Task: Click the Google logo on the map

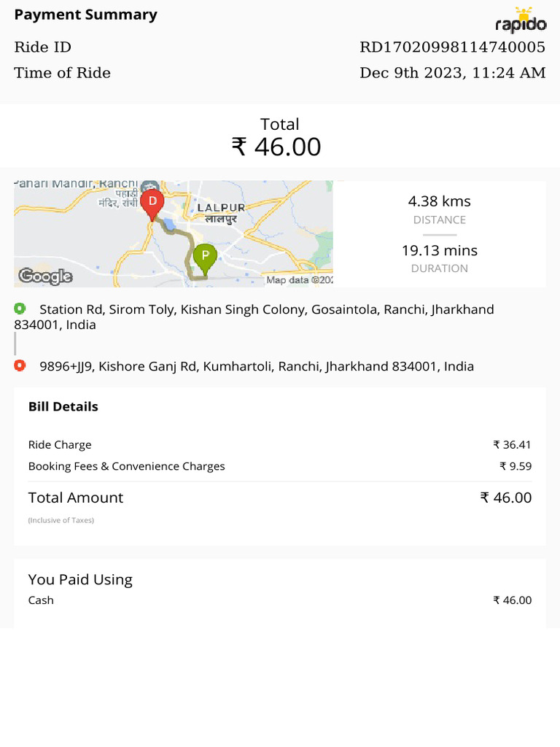Action: click(45, 276)
